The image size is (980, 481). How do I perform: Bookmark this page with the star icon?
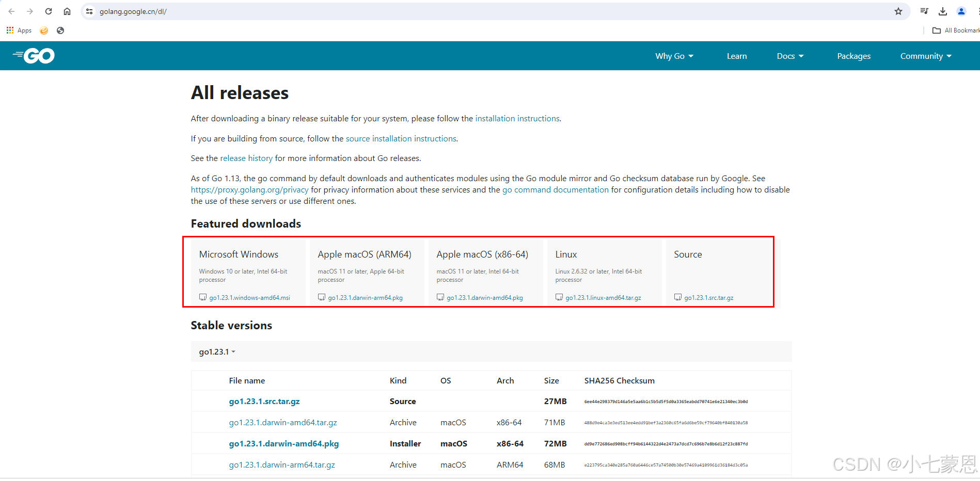898,11
